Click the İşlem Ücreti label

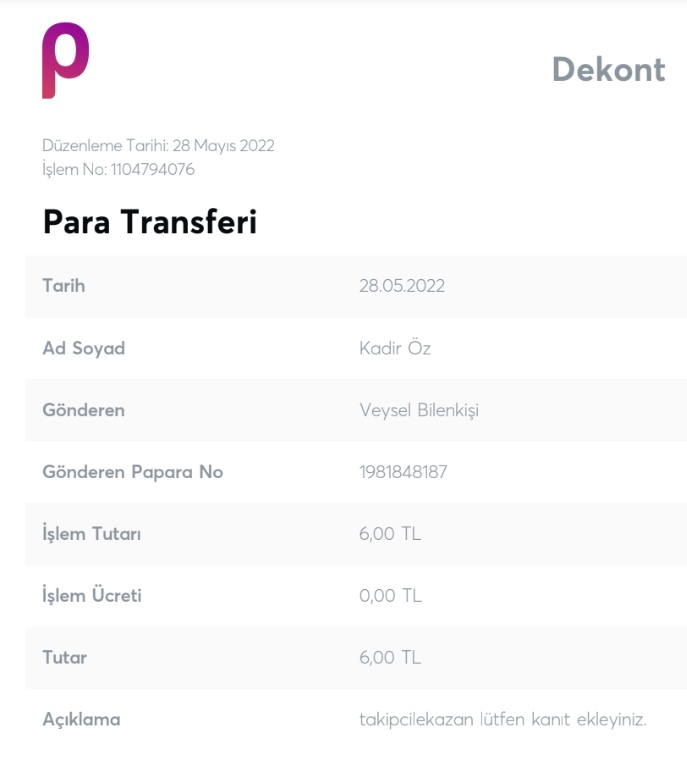click(92, 595)
